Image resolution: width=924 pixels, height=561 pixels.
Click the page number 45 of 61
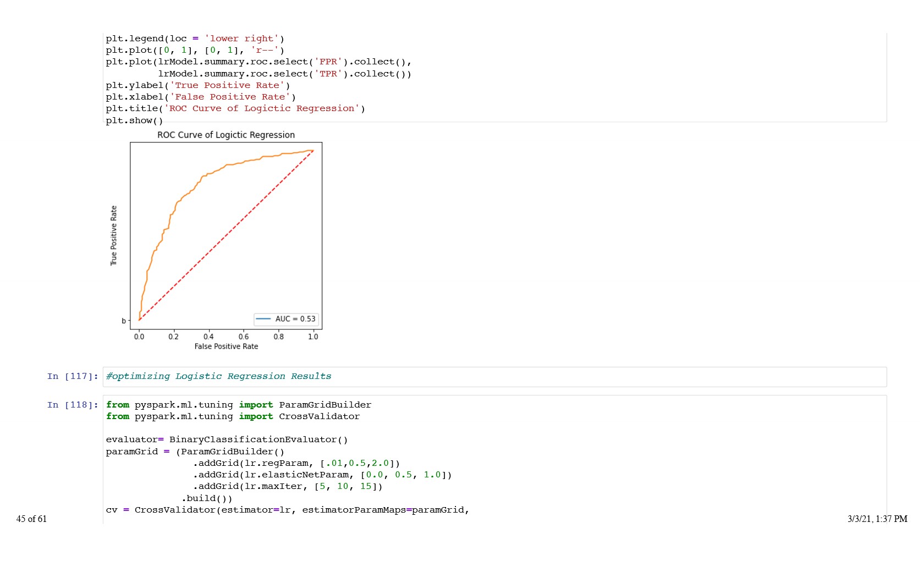click(x=31, y=519)
